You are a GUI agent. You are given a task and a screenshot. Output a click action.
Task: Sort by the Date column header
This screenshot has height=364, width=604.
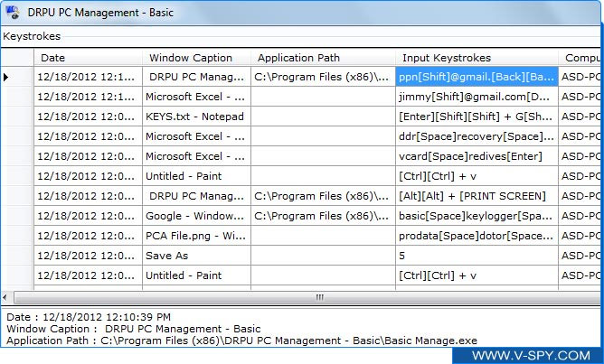click(x=88, y=58)
